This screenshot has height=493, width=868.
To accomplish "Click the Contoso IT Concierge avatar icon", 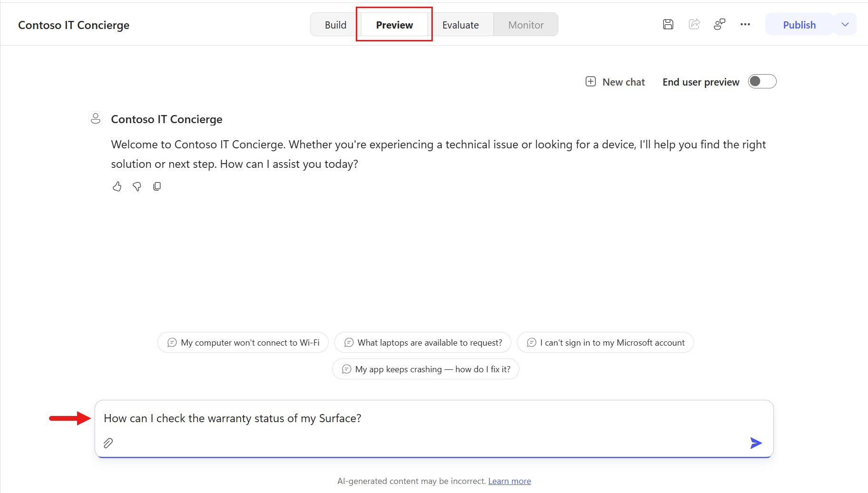I will pos(96,118).
